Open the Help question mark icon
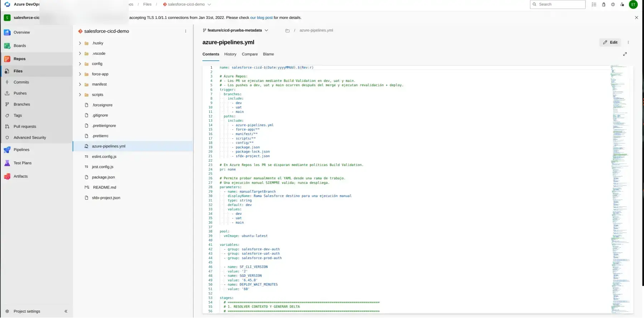This screenshot has width=644, height=319. pyautogui.click(x=613, y=4)
